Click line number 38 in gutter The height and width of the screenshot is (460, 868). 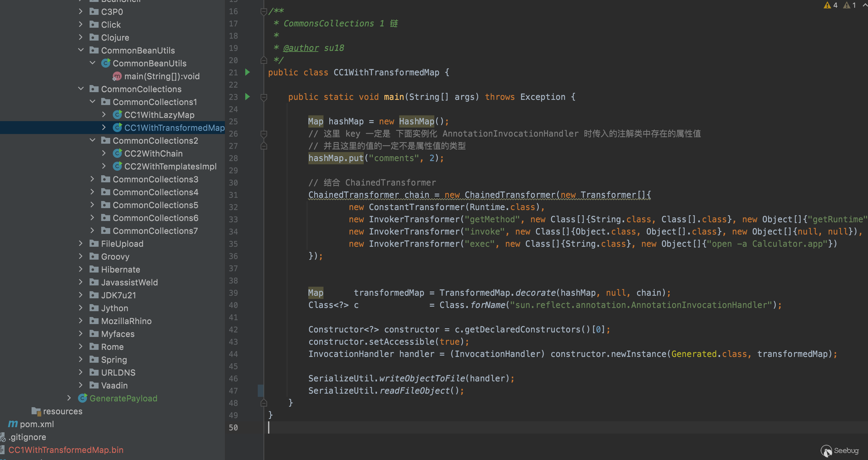233,281
